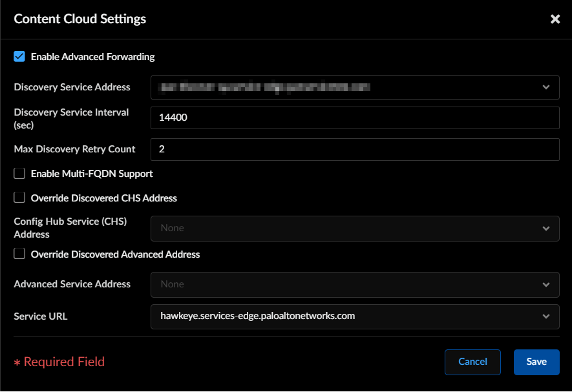Focus the Max Discovery Retry Count field
The height and width of the screenshot is (392, 572).
click(x=355, y=150)
